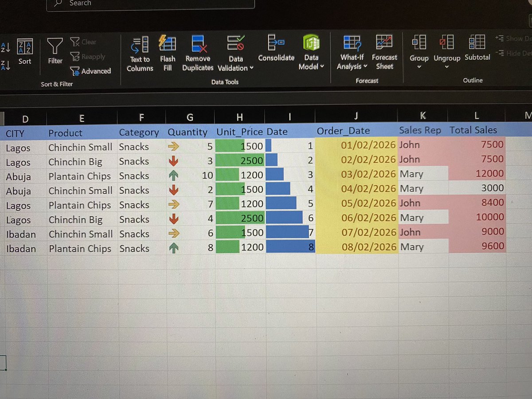Create a Forecast Sheet
Viewport: 532px width, 399px height.
(x=384, y=52)
